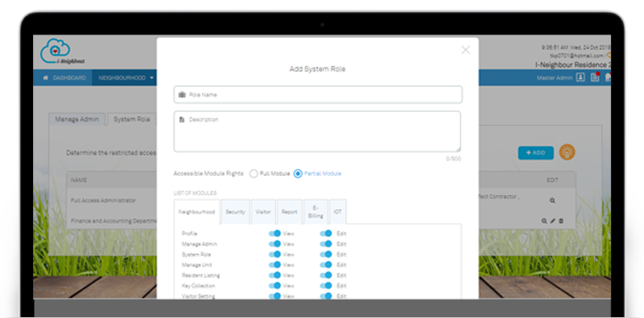Viewport: 644px width, 318px height.
Task: Click the blue ADD button
Action: [535, 152]
